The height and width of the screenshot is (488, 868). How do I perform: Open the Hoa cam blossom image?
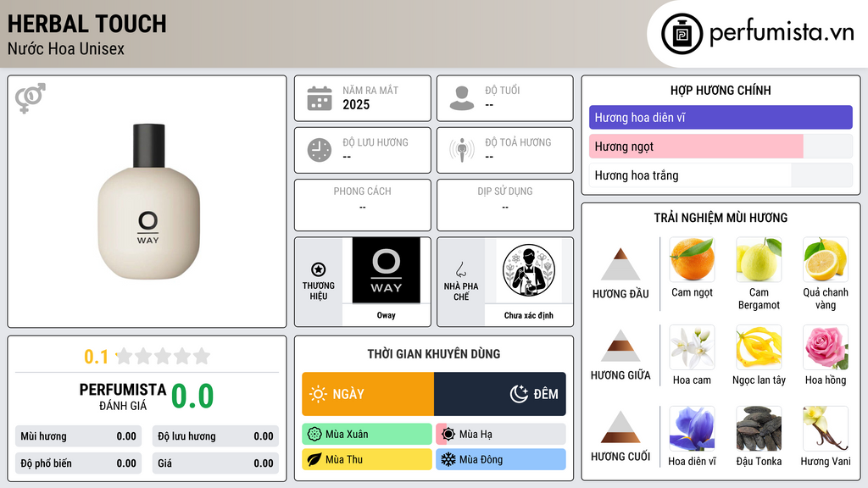(692, 347)
